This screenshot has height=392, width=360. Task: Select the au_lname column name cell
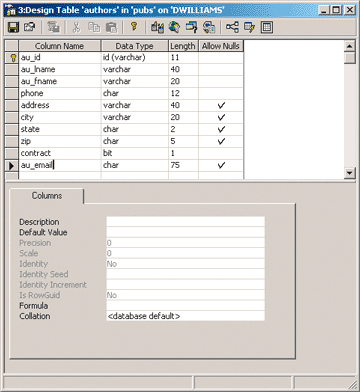[x=60, y=70]
